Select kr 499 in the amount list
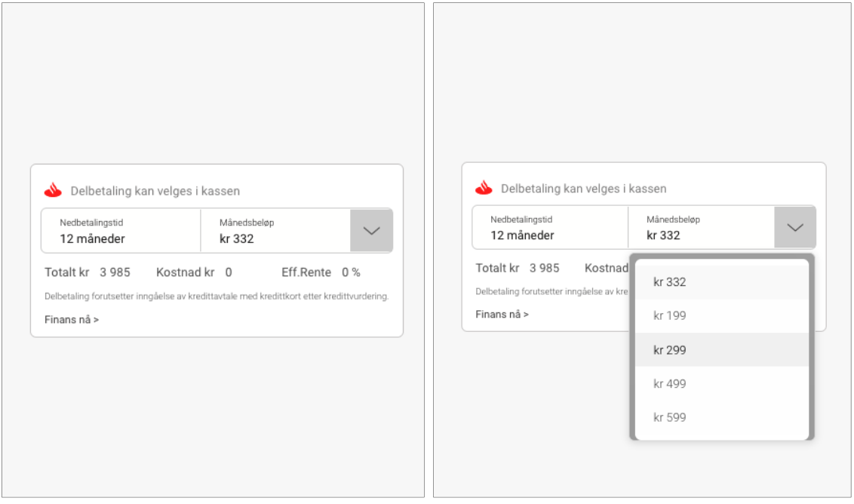Viewport: 854px width, 504px height. click(x=722, y=383)
